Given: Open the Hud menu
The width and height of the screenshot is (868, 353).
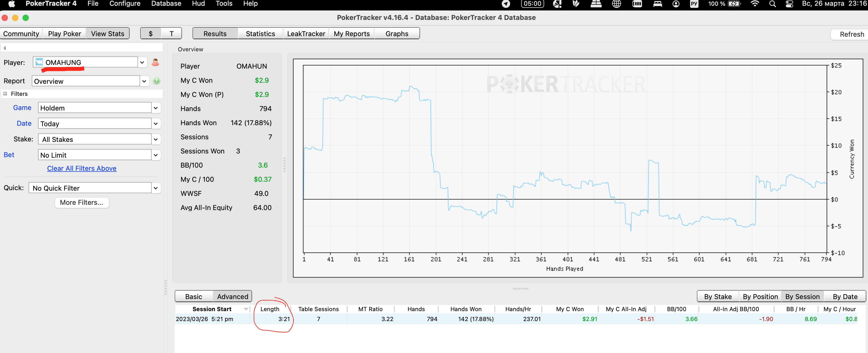Looking at the screenshot, I should (x=198, y=4).
